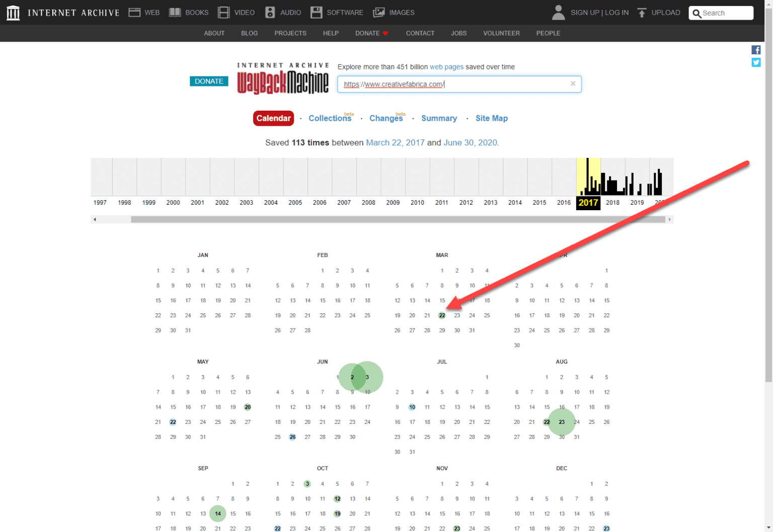Open the JOBS menu item
This screenshot has height=532, width=773.
(458, 33)
